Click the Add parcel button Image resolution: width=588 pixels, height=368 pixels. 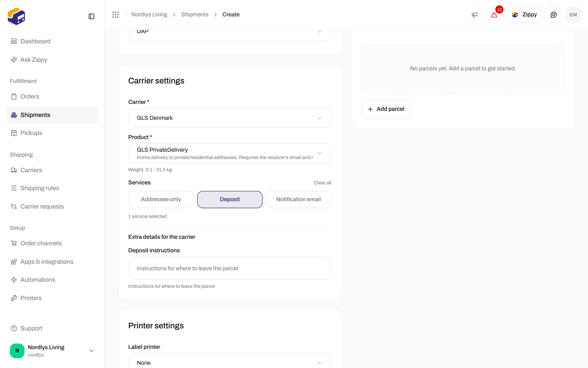click(385, 109)
